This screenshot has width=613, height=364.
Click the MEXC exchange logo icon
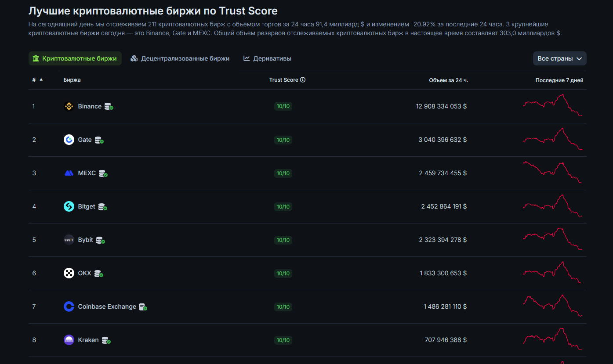pos(69,173)
